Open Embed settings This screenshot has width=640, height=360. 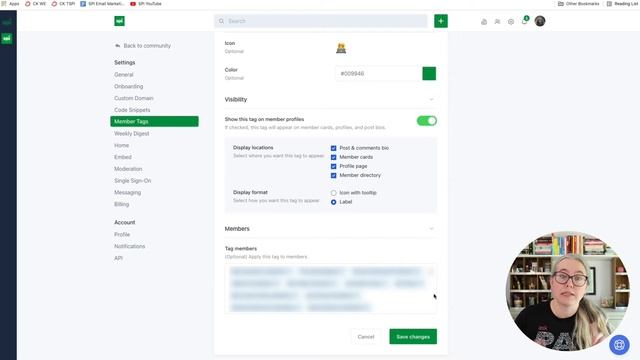coord(122,157)
